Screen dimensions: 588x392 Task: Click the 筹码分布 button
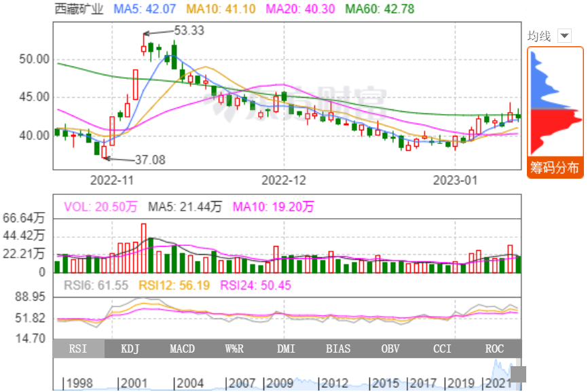[x=555, y=168]
